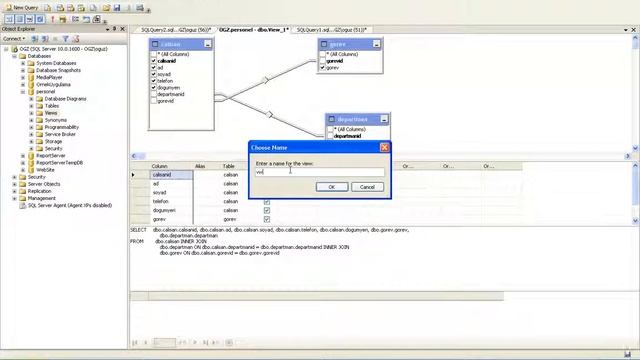This screenshot has width=640, height=360.
Task: Select Server Objects in tree
Action: [44, 184]
